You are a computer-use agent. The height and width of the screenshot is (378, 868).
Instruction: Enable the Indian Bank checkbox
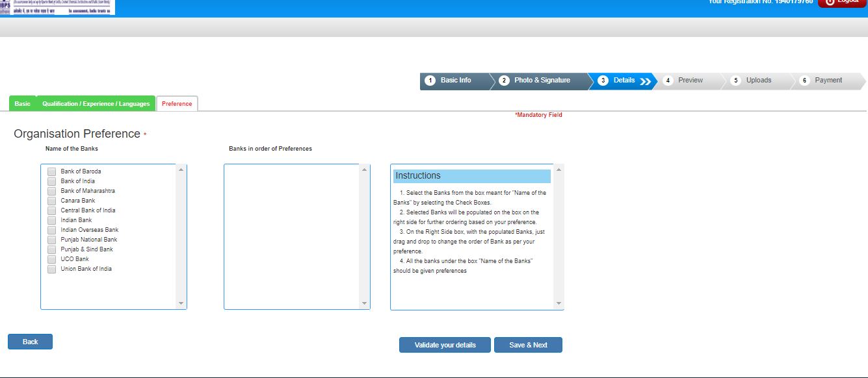51,220
